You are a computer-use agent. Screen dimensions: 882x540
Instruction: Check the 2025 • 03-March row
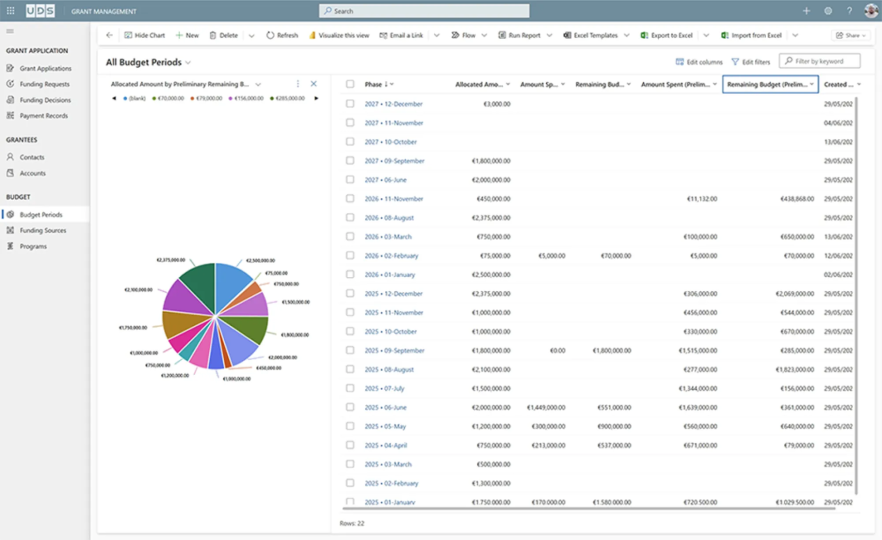point(350,464)
